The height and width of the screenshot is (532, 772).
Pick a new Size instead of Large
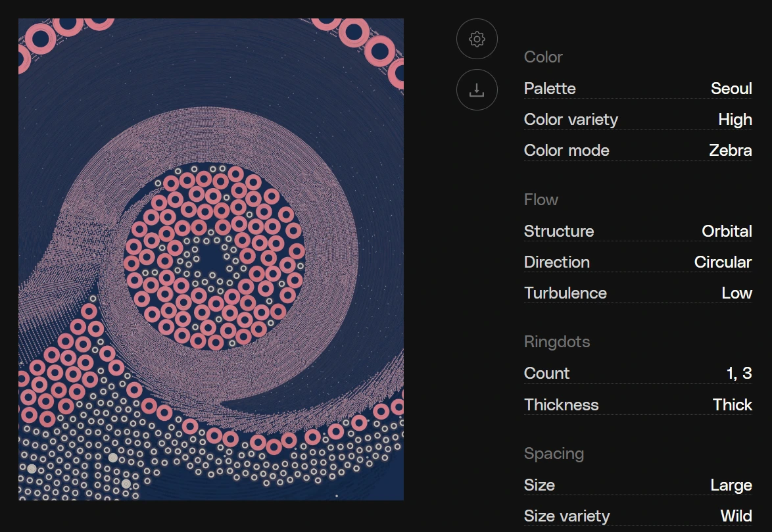(x=638, y=485)
